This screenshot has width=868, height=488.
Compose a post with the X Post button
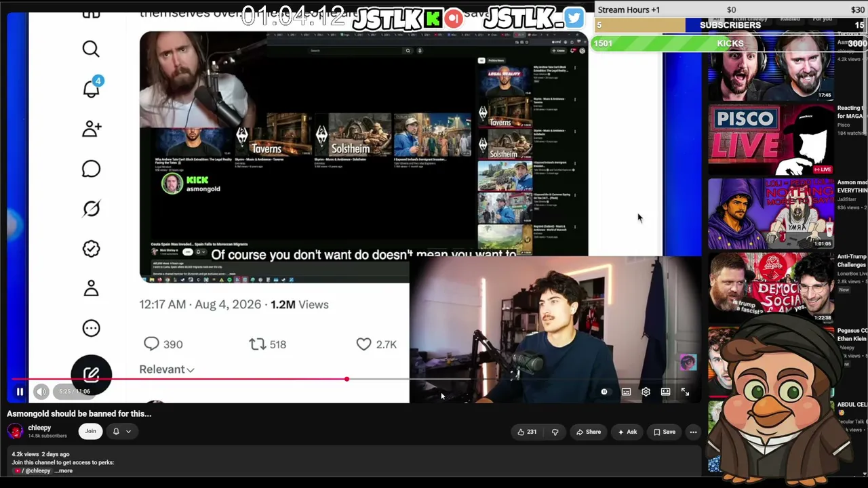click(92, 375)
